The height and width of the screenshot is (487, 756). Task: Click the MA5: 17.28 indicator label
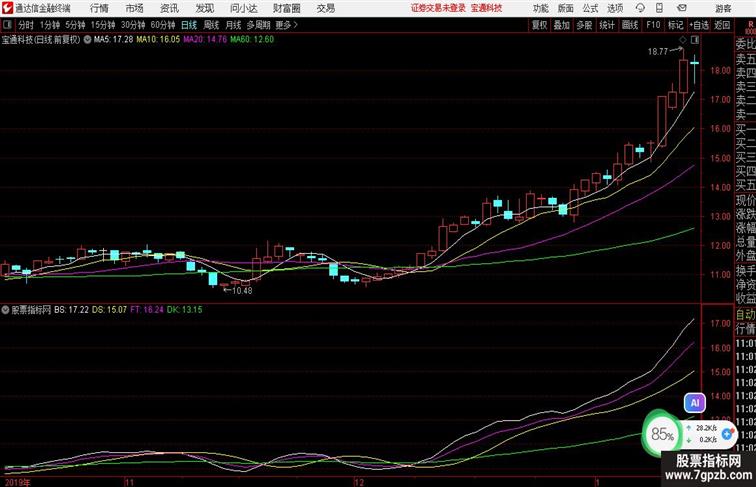[113, 40]
